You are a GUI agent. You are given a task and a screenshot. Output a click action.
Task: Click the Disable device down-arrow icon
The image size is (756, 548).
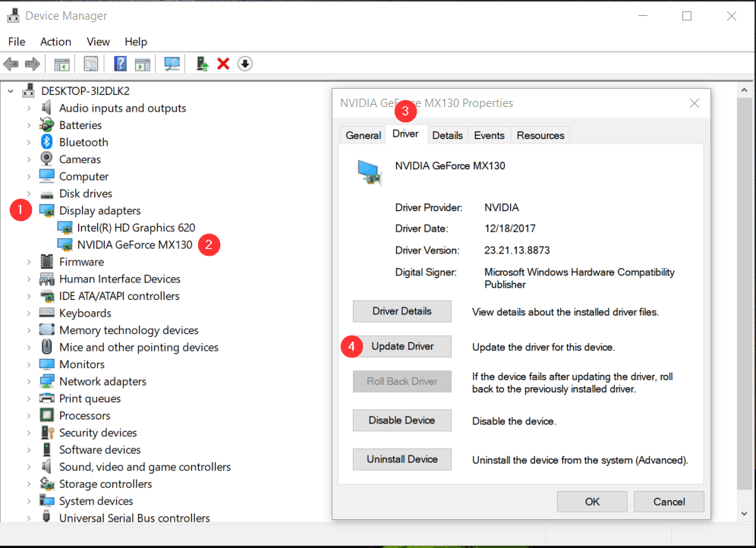245,64
